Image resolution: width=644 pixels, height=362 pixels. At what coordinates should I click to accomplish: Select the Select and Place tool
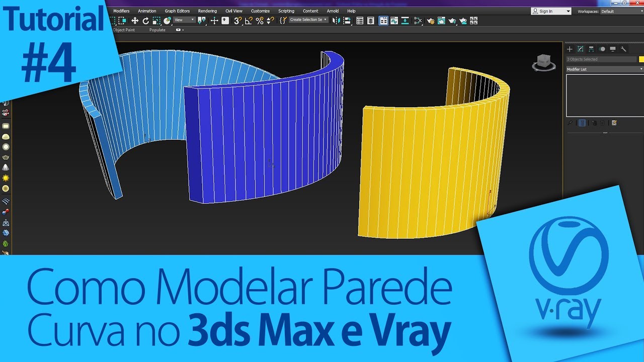click(x=168, y=21)
